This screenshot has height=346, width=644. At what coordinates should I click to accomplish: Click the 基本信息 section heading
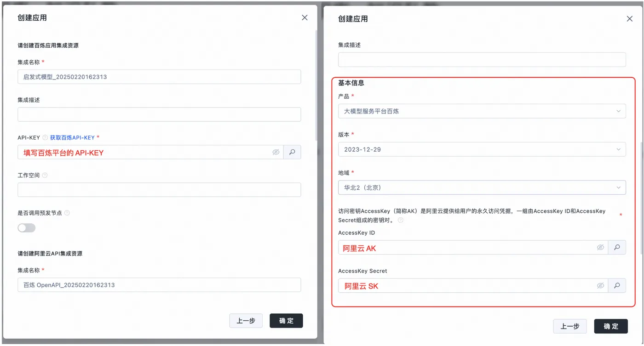pyautogui.click(x=351, y=83)
